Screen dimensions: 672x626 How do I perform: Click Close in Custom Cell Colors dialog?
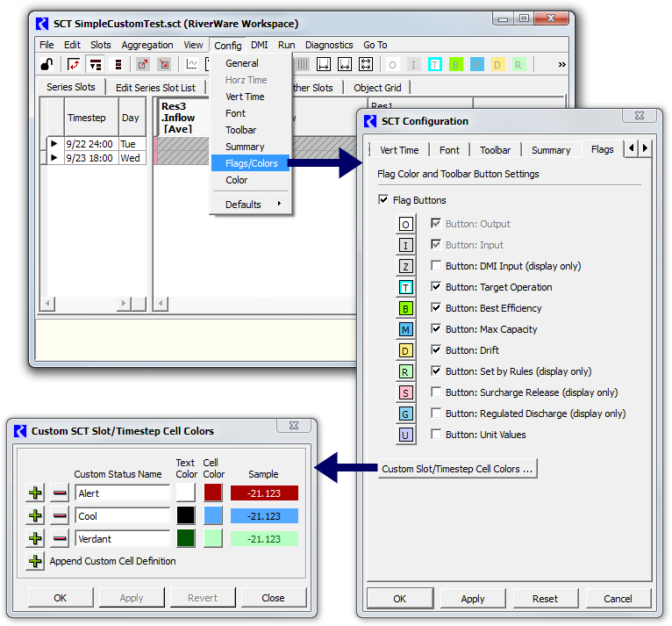(x=273, y=598)
